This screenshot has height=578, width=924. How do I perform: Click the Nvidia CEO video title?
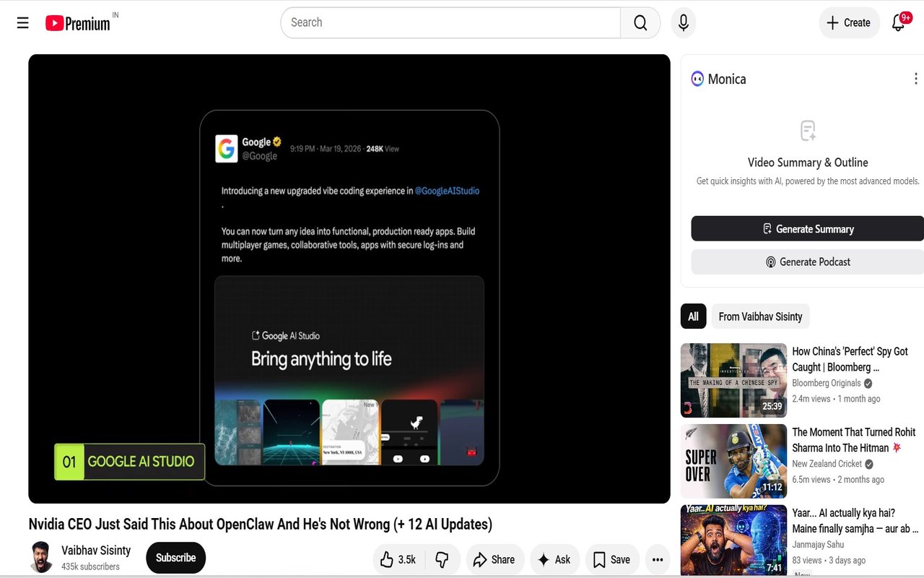point(260,525)
